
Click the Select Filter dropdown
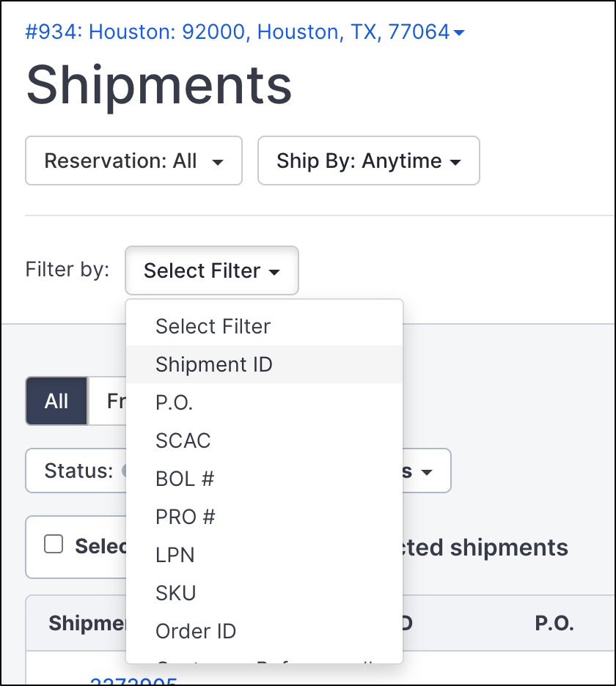pyautogui.click(x=211, y=270)
